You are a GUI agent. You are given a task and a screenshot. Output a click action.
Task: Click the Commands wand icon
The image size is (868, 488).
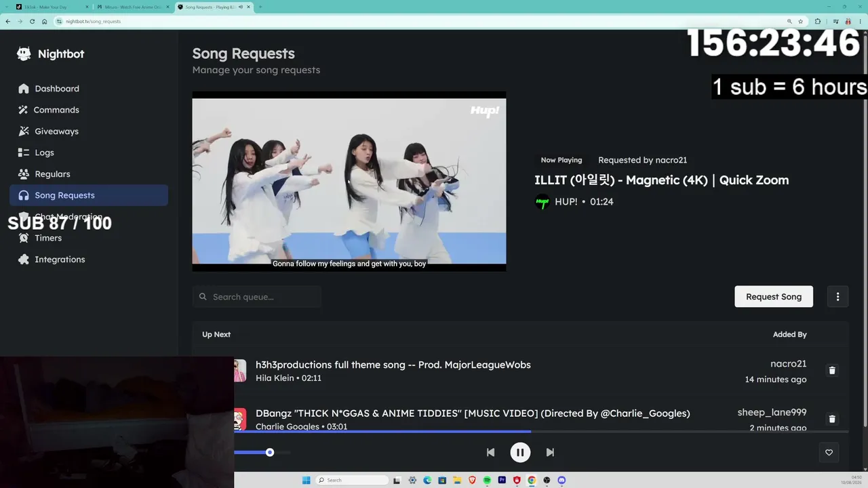[x=24, y=110]
